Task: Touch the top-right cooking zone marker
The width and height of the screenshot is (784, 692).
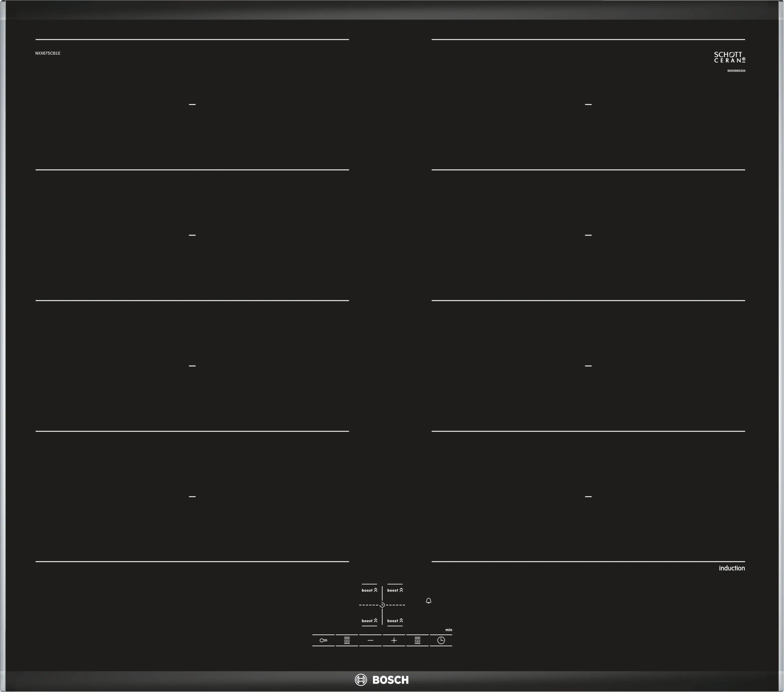Action: pyautogui.click(x=588, y=104)
